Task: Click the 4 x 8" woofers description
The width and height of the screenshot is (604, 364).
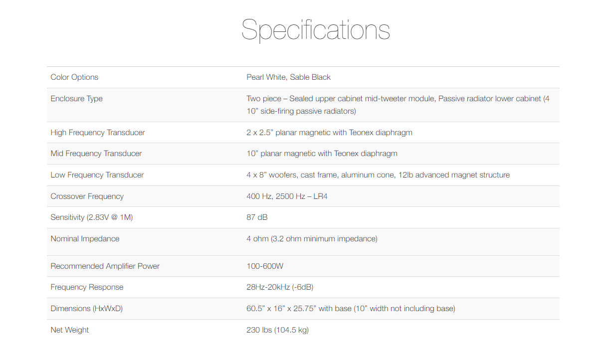Action: [378, 175]
